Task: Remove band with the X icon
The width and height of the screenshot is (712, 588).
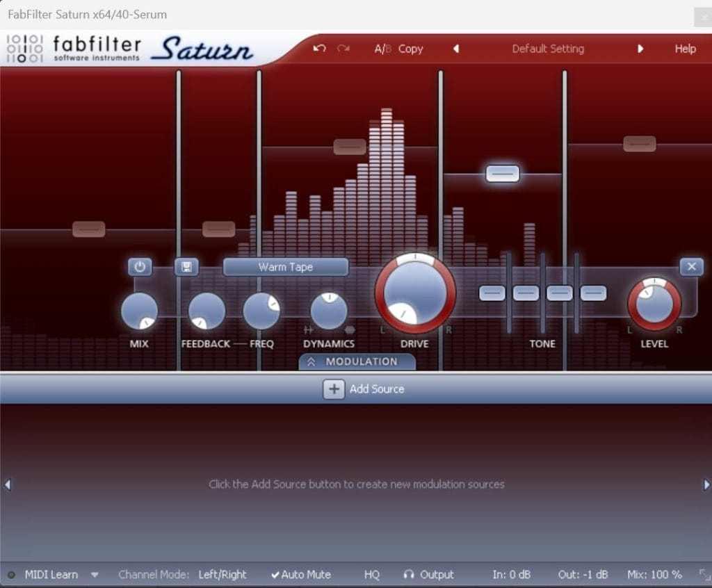Action: [691, 267]
